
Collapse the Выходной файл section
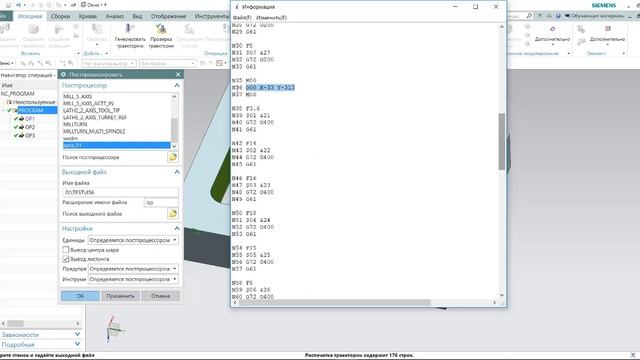[177, 172]
